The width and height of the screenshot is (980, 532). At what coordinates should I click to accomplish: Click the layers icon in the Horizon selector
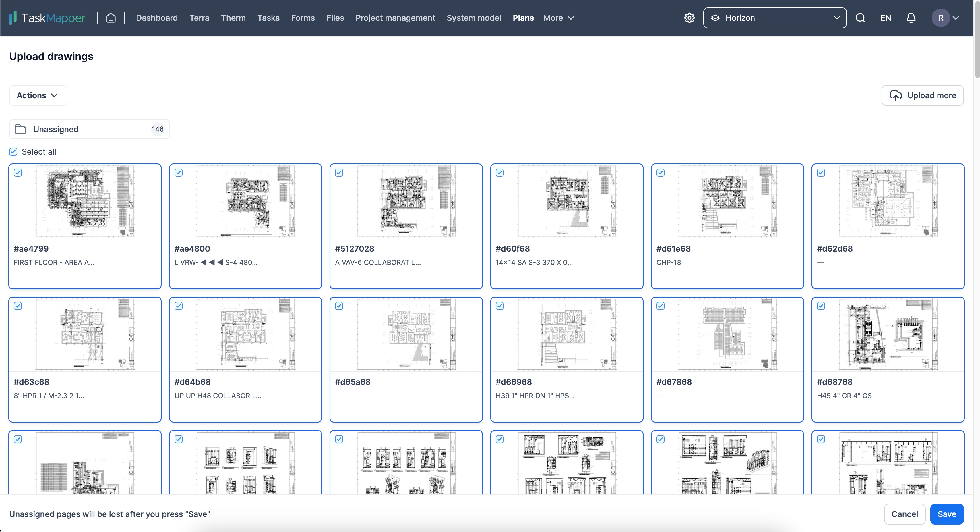click(x=715, y=18)
